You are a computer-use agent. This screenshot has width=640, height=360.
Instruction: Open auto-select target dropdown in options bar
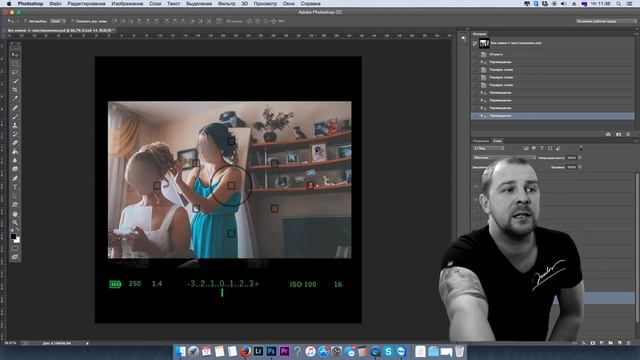[57, 21]
